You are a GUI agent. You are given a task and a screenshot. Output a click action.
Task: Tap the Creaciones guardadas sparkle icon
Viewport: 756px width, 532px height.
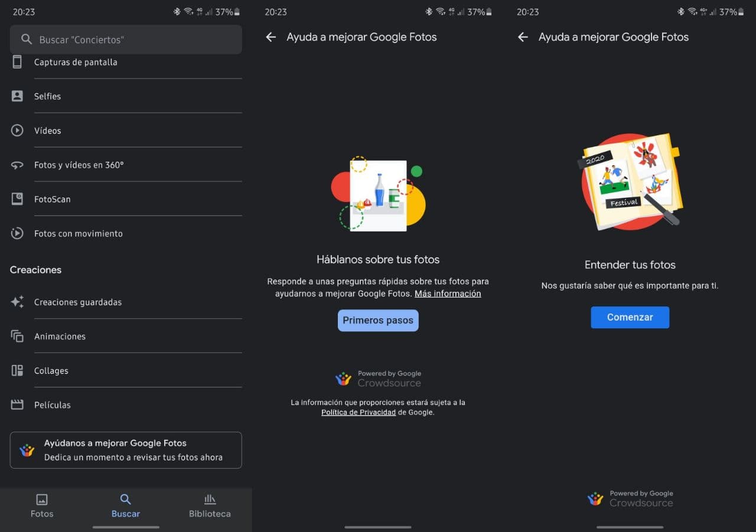(17, 302)
